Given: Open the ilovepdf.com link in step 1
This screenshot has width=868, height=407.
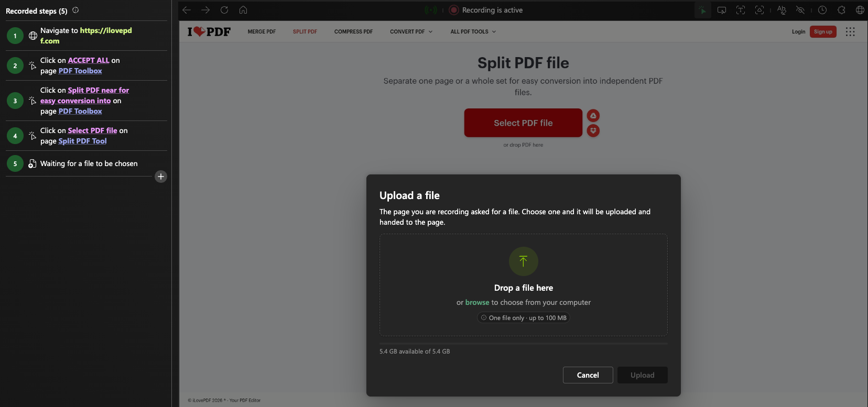Looking at the screenshot, I should point(86,36).
